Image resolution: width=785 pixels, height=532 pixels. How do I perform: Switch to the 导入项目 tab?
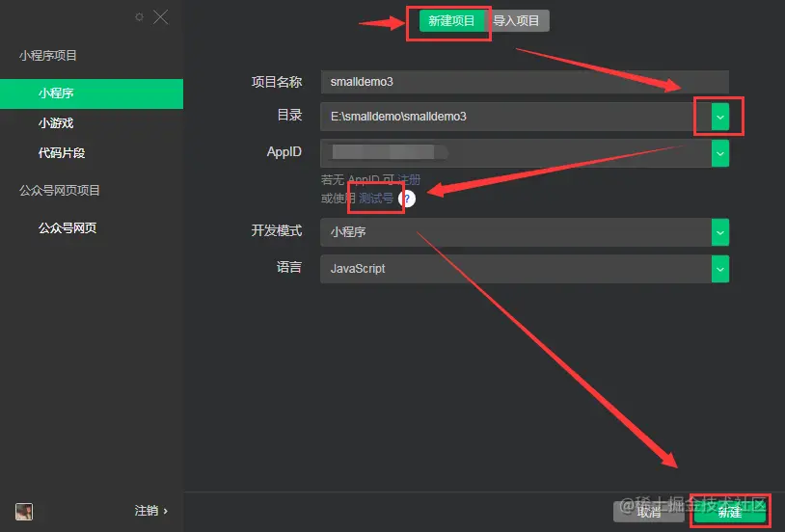[x=517, y=21]
